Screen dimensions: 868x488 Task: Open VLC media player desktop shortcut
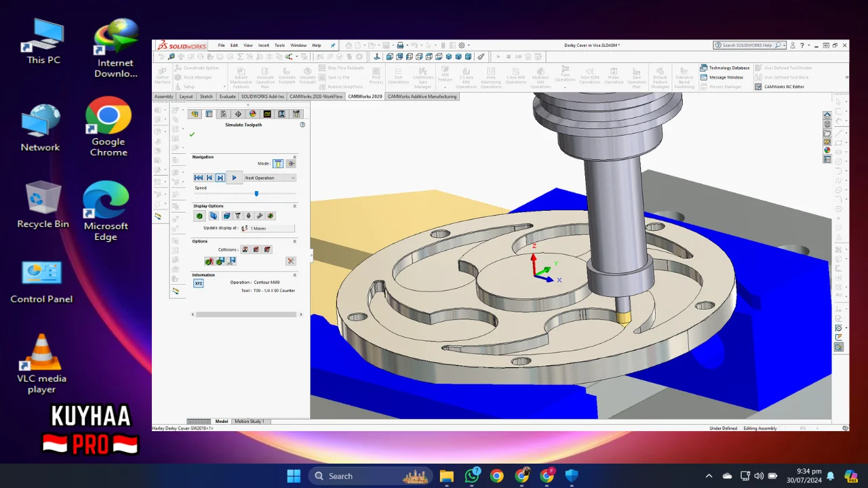pos(42,364)
